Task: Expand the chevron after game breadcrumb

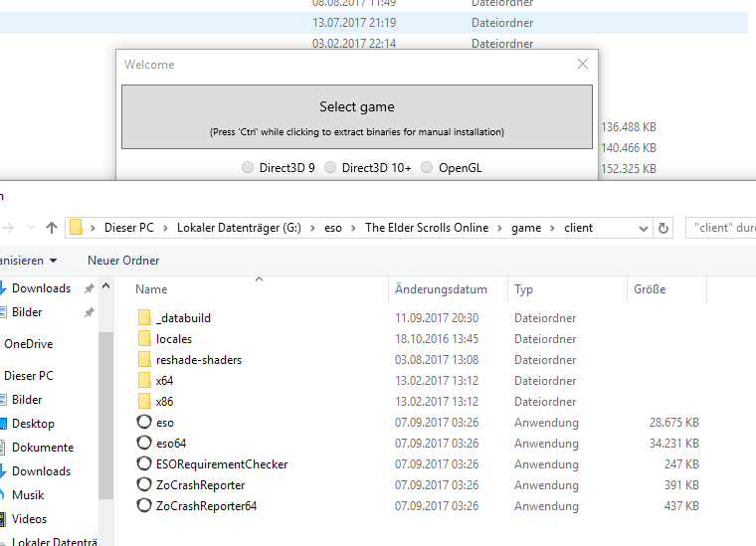Action: pyautogui.click(x=552, y=228)
